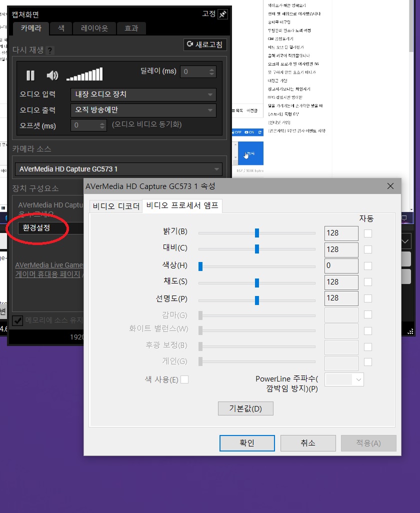Screen dimensions: 420x513
Task: Tick the 자동 checkbox for 후광 보정(B)
Action: point(368,347)
